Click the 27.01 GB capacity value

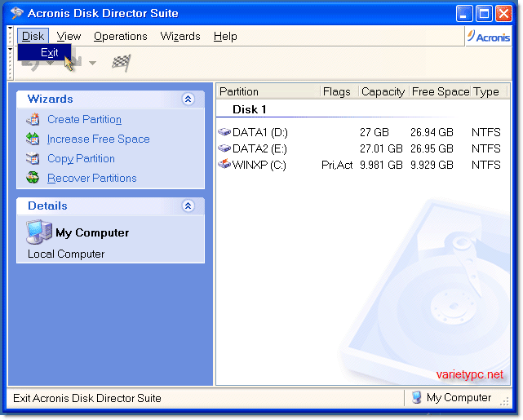tap(381, 148)
